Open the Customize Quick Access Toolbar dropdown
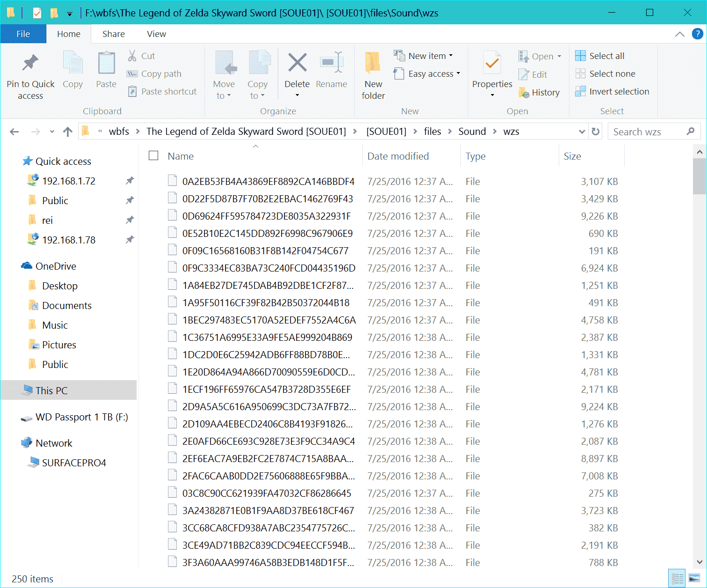The width and height of the screenshot is (707, 588). pos(70,14)
